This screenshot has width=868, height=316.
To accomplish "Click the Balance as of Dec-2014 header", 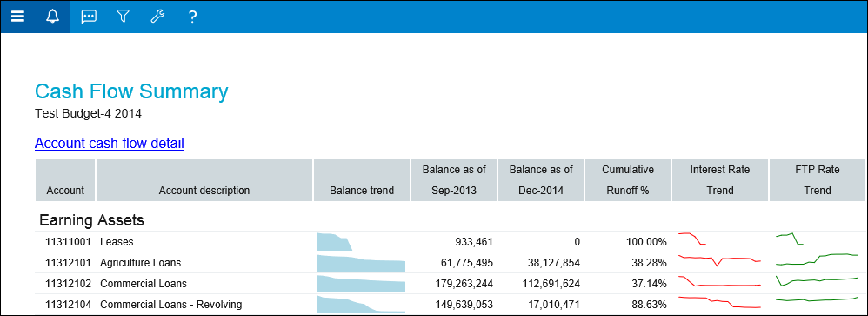I will [x=541, y=180].
